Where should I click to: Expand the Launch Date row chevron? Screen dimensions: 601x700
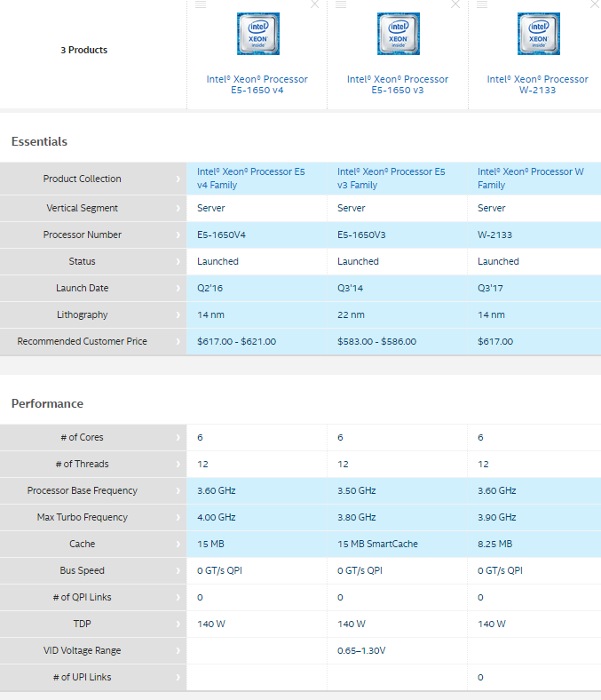coord(178,288)
